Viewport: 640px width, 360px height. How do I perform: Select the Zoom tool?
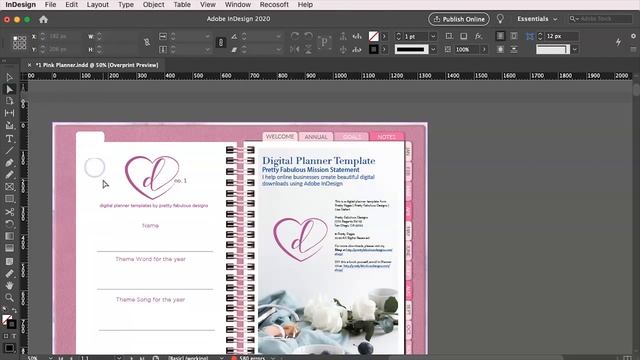coord(9,298)
